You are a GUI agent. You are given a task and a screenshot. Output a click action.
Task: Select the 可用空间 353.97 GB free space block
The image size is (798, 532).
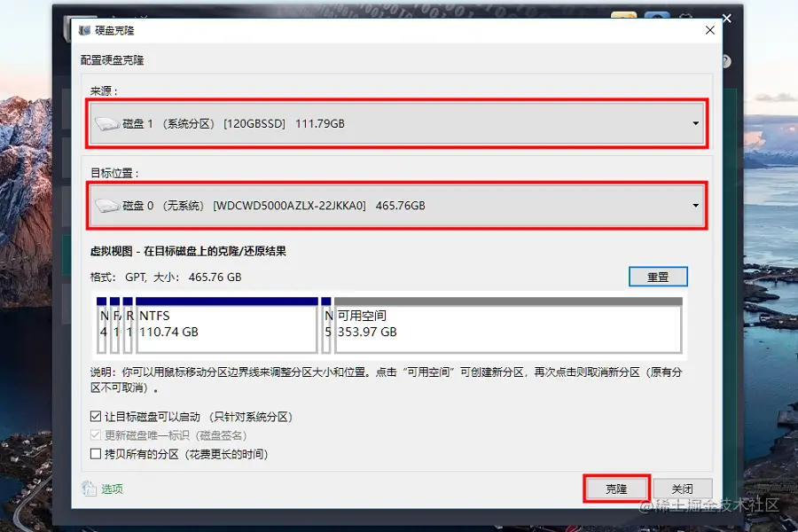click(508, 325)
